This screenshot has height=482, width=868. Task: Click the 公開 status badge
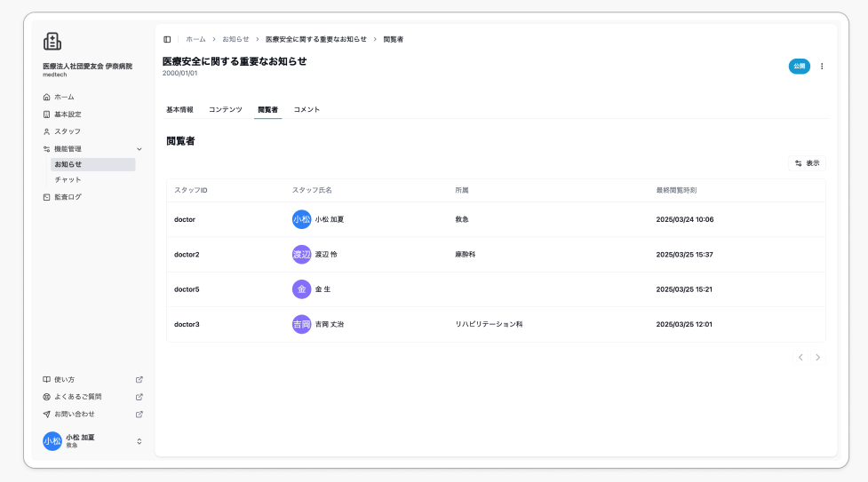click(800, 67)
